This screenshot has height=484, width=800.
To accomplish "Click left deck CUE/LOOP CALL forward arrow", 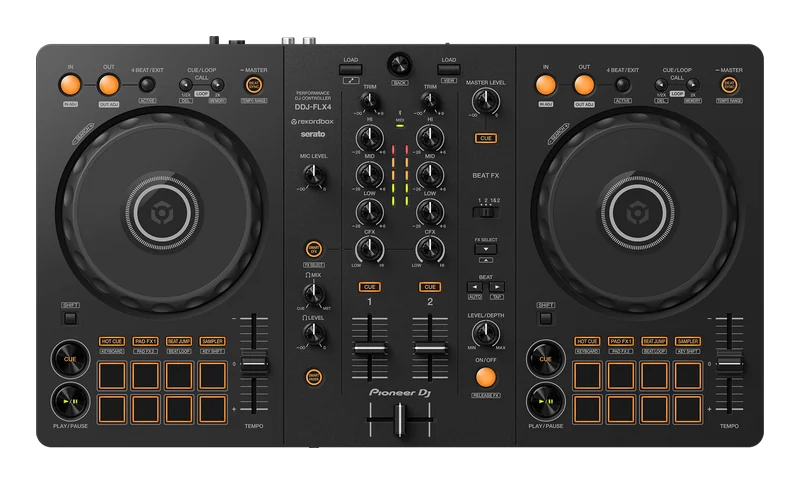I will coord(217,85).
